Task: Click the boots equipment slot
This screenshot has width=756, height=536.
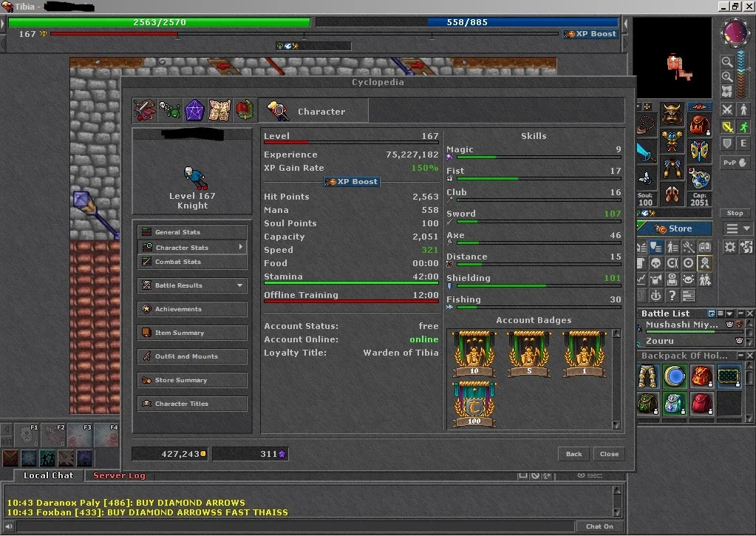Action: click(x=672, y=194)
